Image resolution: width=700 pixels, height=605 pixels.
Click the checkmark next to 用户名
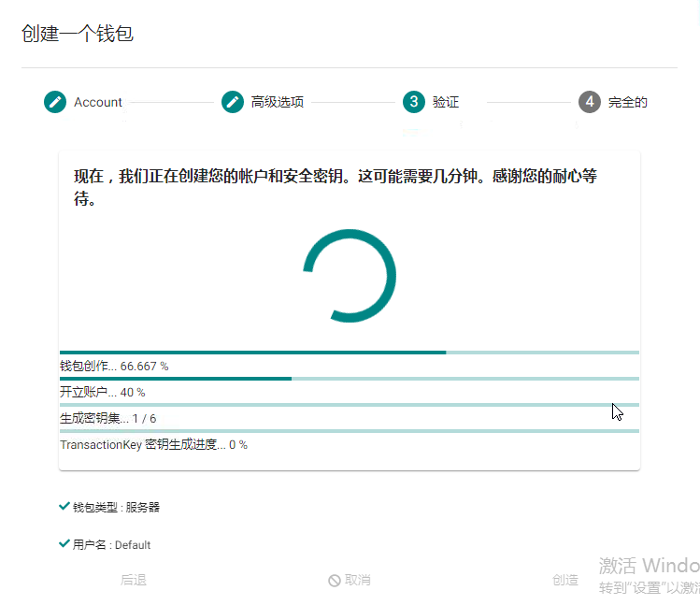(64, 543)
